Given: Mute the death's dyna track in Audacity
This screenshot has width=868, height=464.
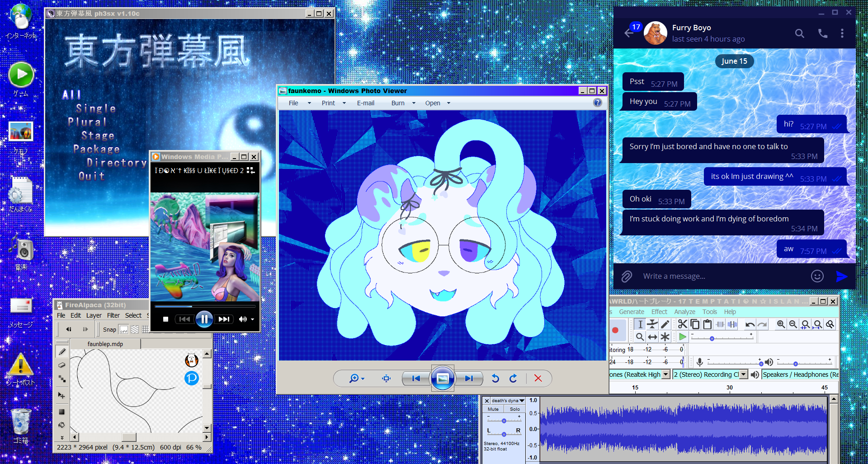Looking at the screenshot, I should pos(493,409).
